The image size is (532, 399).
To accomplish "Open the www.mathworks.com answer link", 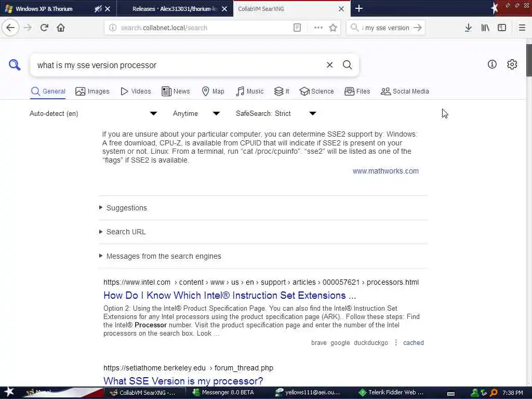I will click(385, 171).
